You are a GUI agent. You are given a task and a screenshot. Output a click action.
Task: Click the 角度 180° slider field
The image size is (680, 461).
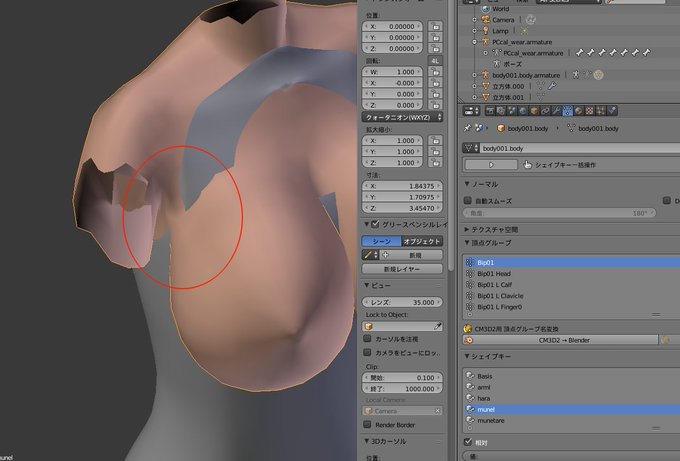coord(559,213)
